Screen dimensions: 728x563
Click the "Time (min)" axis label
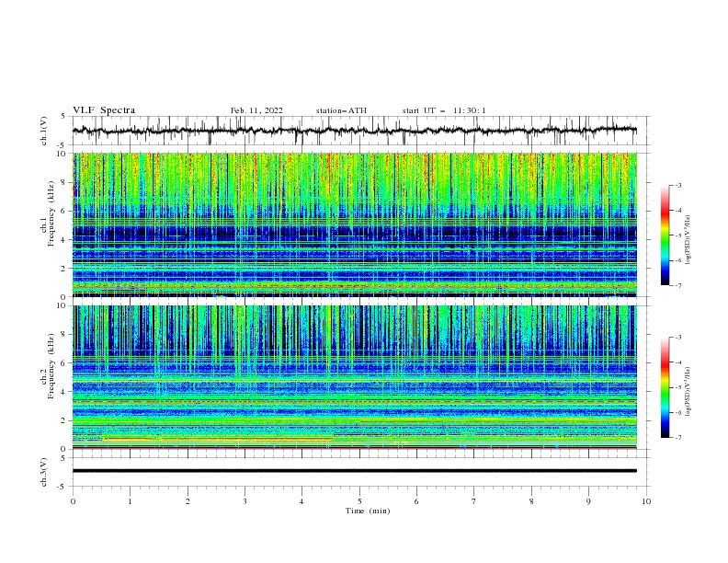pos(368,511)
